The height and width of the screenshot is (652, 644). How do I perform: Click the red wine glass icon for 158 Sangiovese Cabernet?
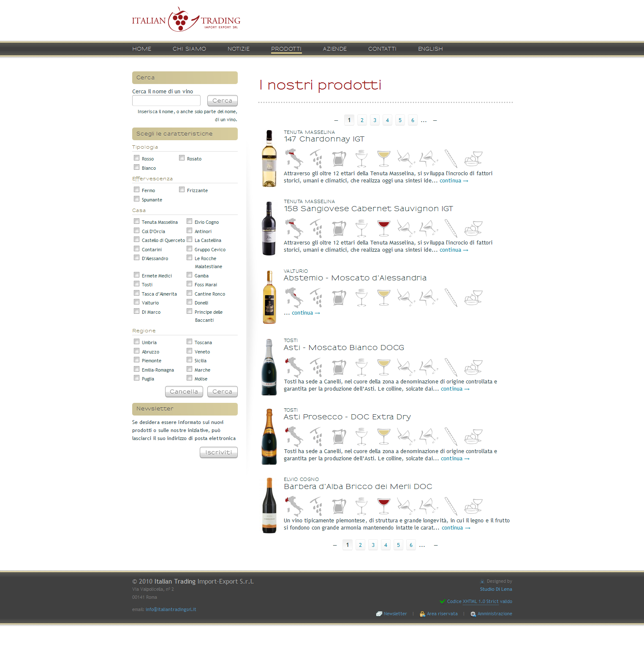point(383,228)
